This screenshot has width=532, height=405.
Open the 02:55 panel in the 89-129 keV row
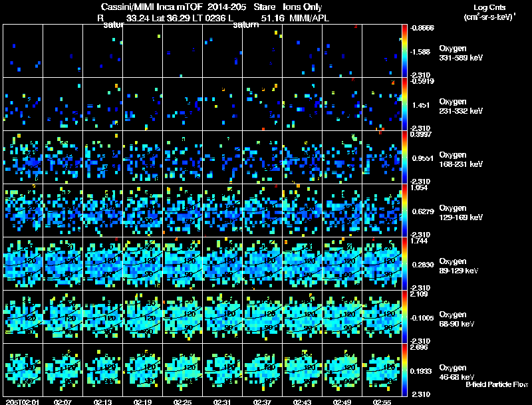[x=382, y=263]
